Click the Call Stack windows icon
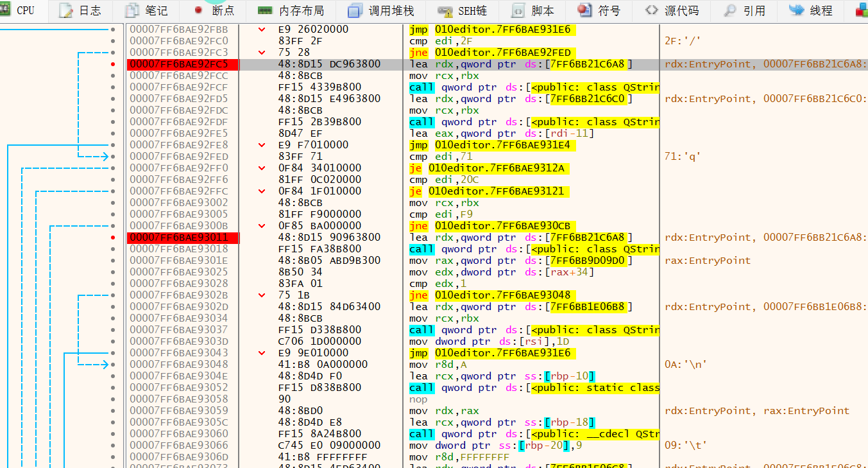868x468 pixels. 355,10
